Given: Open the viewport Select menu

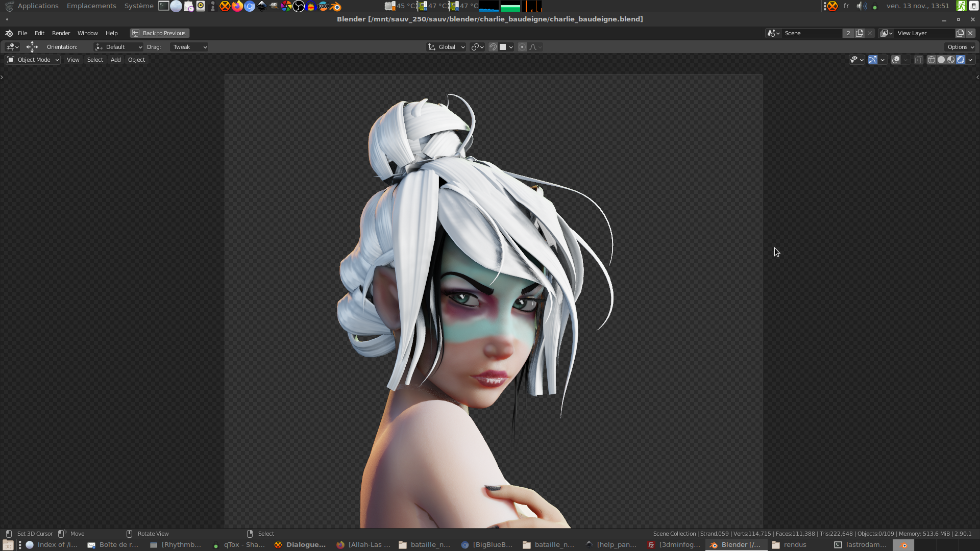Looking at the screenshot, I should click(x=95, y=60).
